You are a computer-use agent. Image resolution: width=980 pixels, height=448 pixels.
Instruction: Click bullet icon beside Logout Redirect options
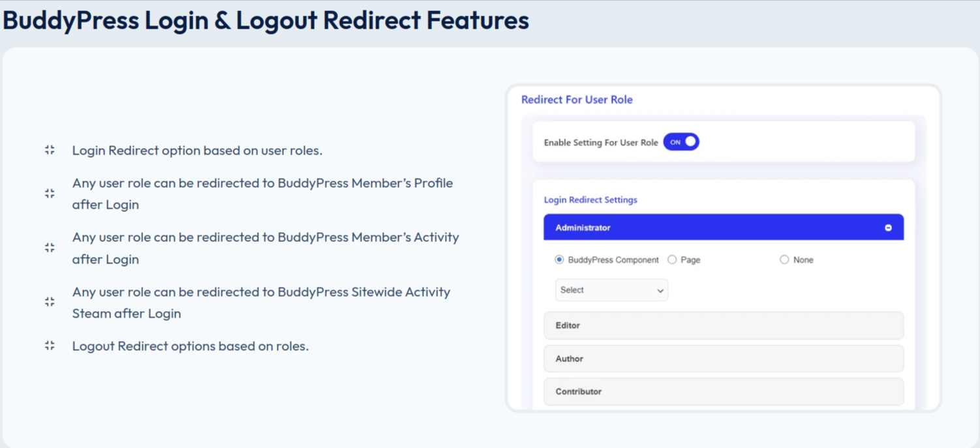click(x=50, y=346)
